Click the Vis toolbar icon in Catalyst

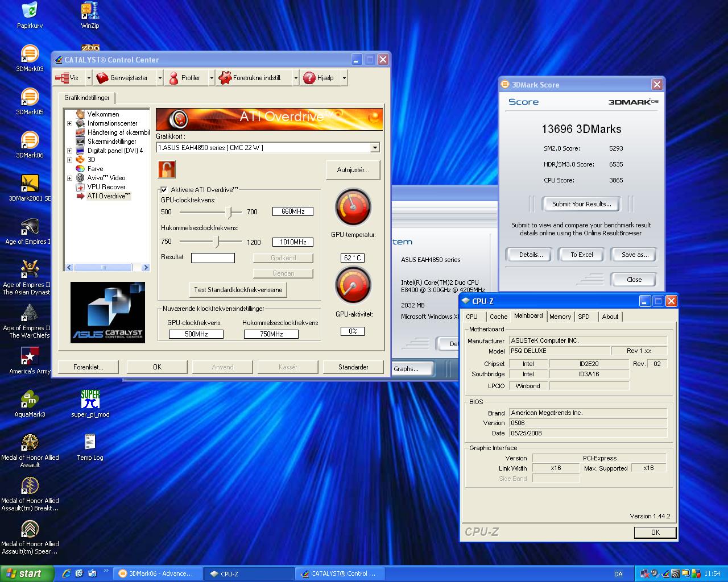tap(68, 78)
